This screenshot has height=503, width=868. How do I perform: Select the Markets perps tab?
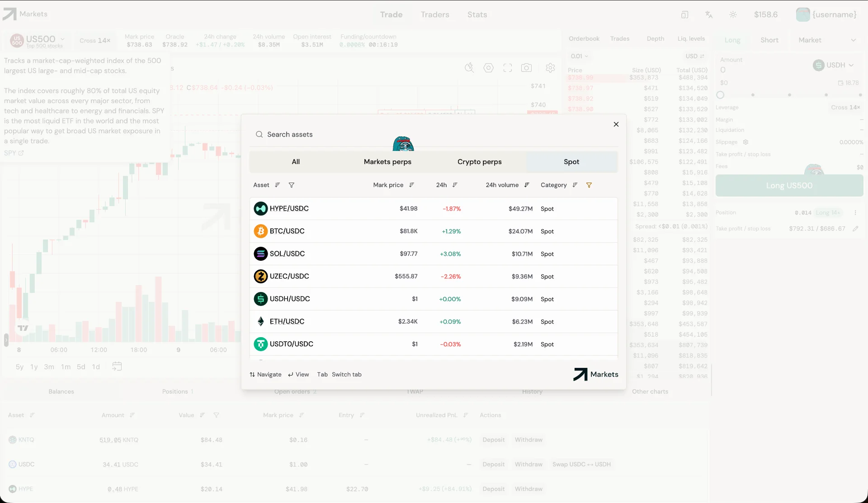click(x=387, y=162)
